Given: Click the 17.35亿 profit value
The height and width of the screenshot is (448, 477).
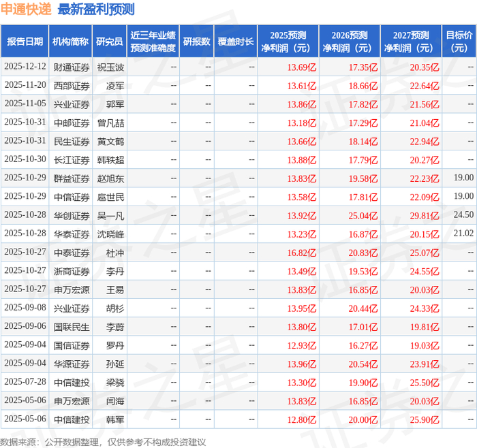Looking at the screenshot, I should pos(363,67).
